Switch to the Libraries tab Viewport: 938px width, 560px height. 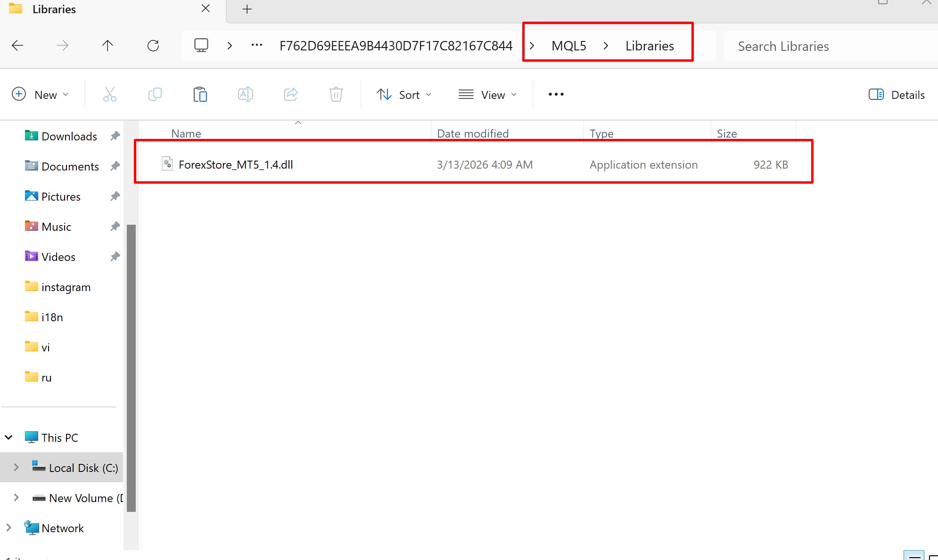pyautogui.click(x=53, y=9)
